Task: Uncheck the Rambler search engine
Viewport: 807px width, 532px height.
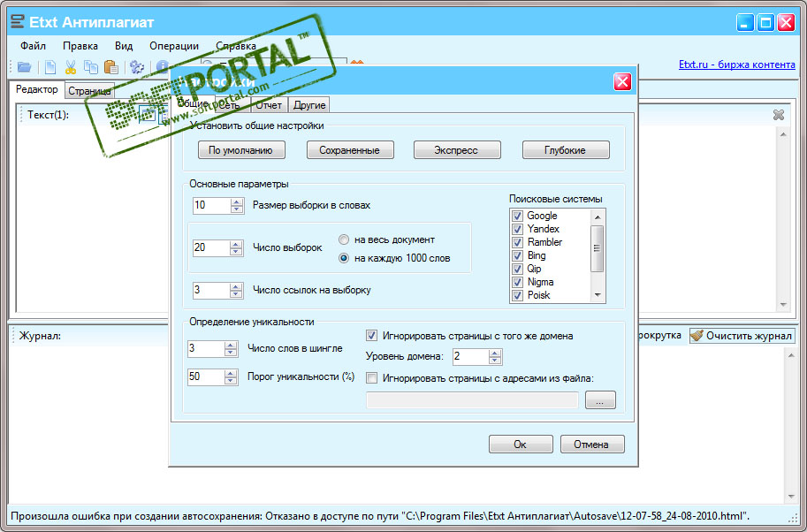Action: click(518, 242)
